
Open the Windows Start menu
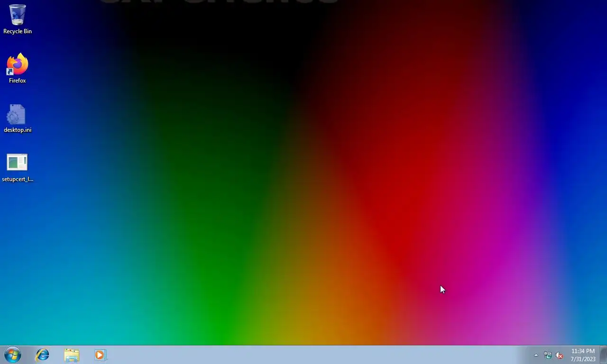13,355
